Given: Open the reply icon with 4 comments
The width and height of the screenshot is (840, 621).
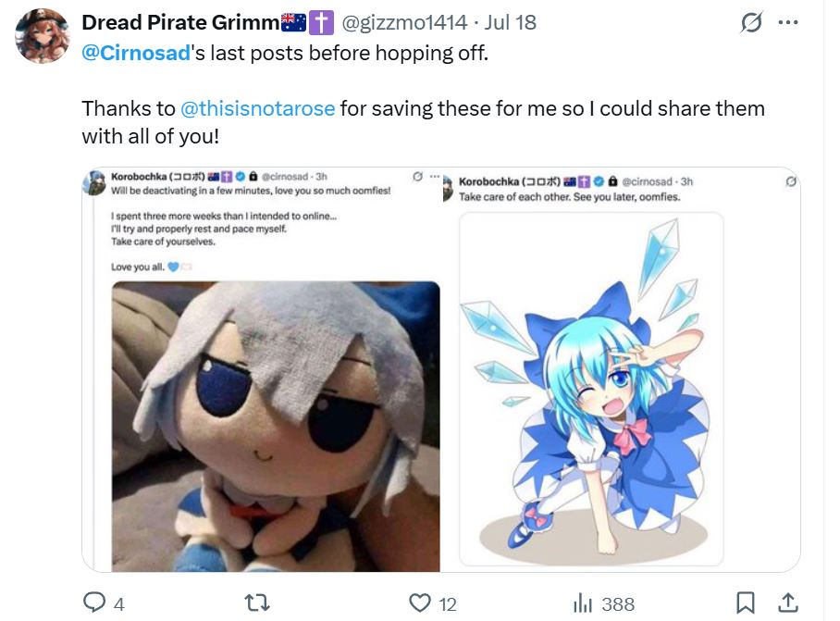Looking at the screenshot, I should pos(94,602).
